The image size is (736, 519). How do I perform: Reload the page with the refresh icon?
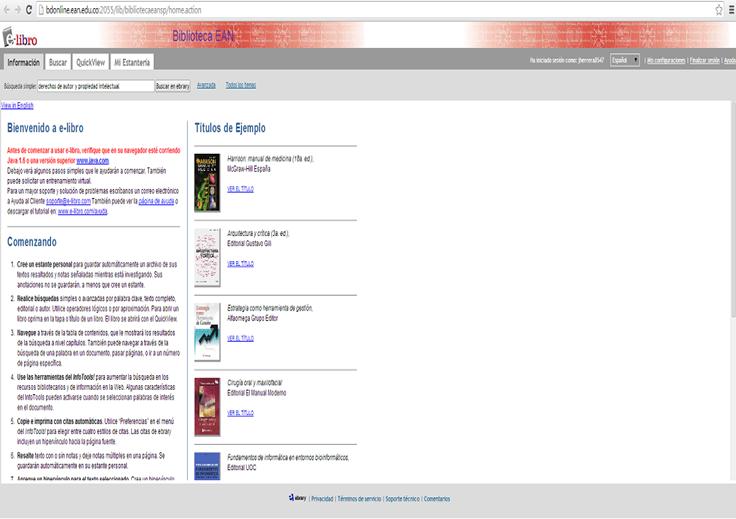[27, 8]
